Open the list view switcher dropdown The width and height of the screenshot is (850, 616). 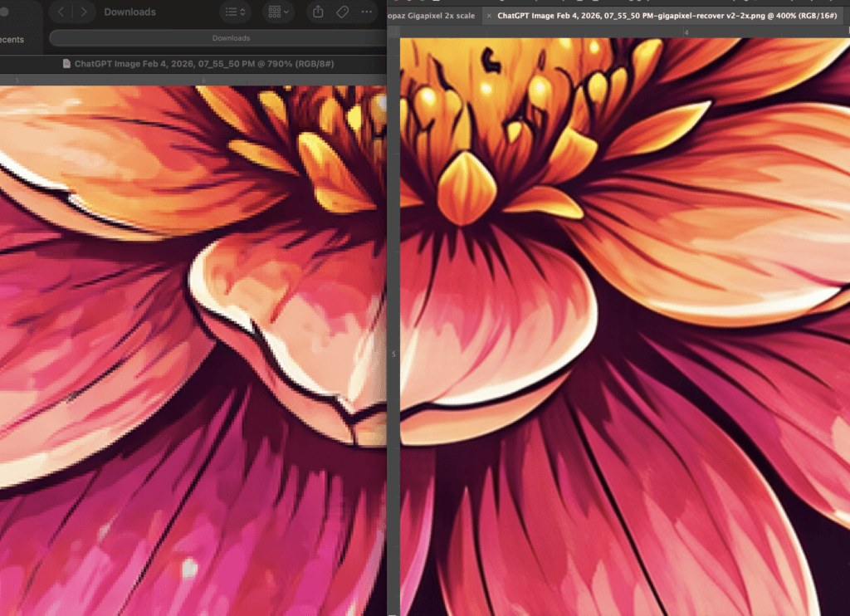(235, 12)
